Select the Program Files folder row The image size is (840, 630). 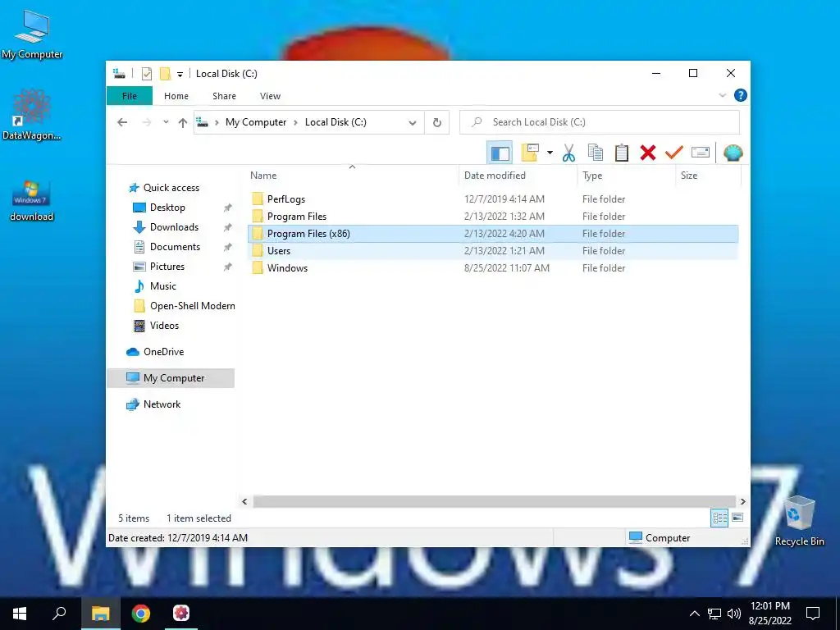pyautogui.click(x=493, y=217)
